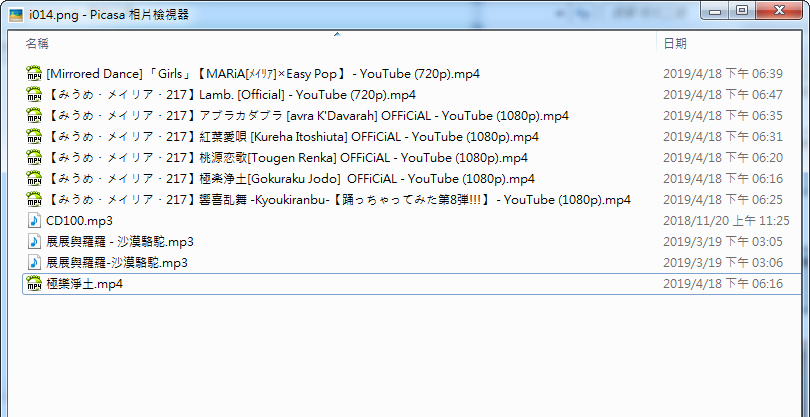Viewport: 810px width, 417px height.
Task: Click the audio icon of 展展與羅羅 - 沙漠駱駝.mp3
Action: (x=34, y=241)
